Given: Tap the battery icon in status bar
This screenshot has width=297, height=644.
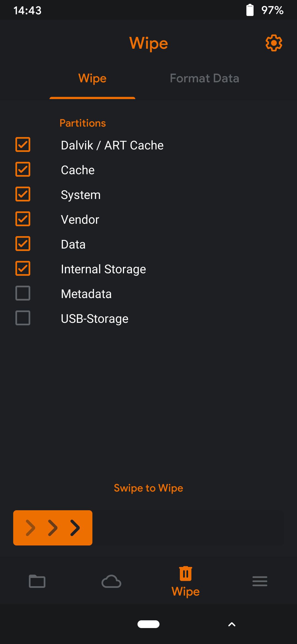Looking at the screenshot, I should tap(250, 10).
